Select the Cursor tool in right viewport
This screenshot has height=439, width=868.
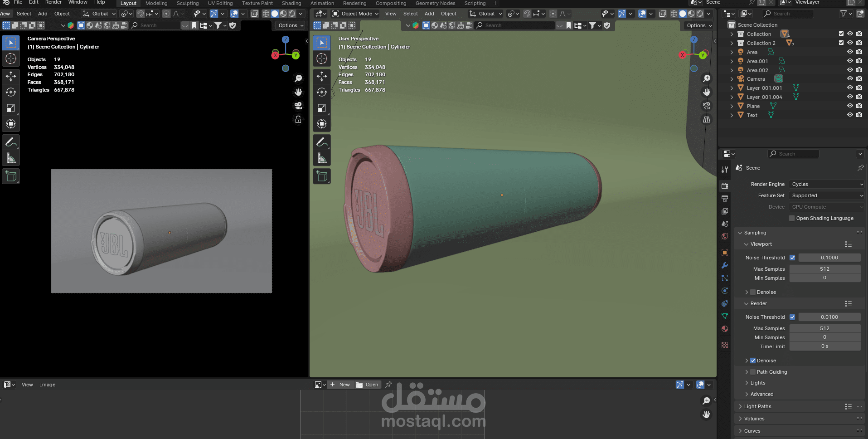coord(322,59)
